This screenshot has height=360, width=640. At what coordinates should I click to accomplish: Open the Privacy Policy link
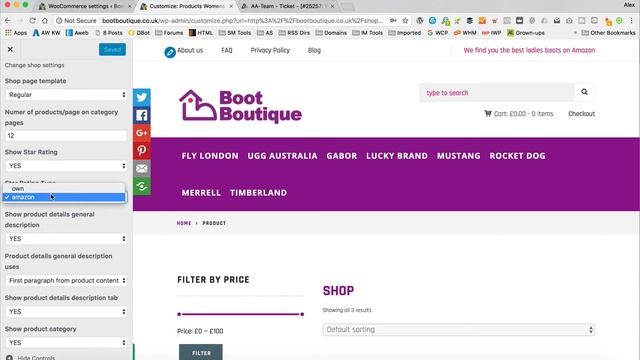pos(270,50)
